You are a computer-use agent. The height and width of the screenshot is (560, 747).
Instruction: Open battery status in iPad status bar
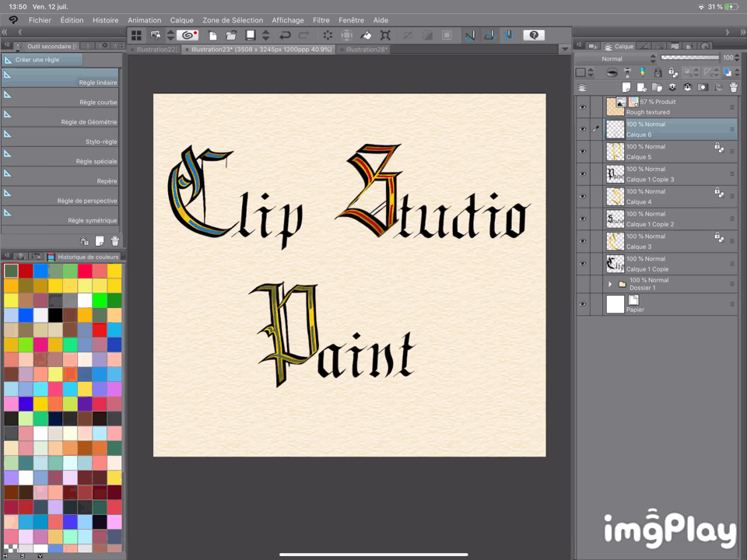[x=731, y=7]
